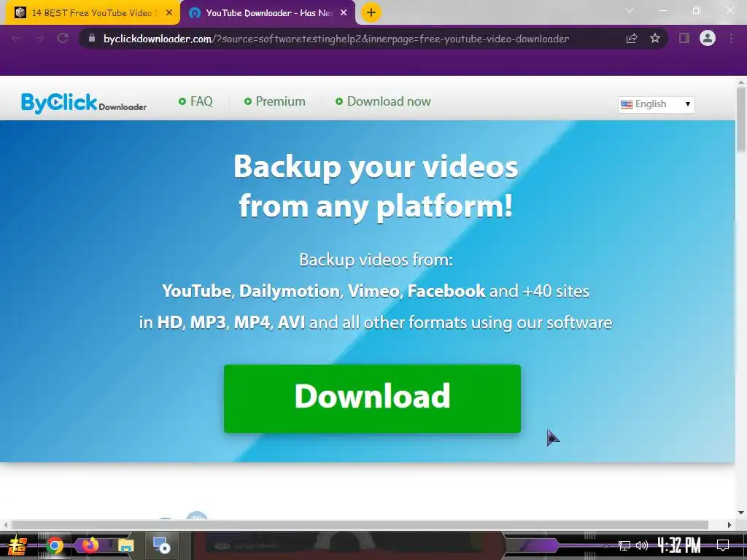Viewport: 747px width, 560px height.
Task: Click the Vimeo text
Action: (x=373, y=291)
